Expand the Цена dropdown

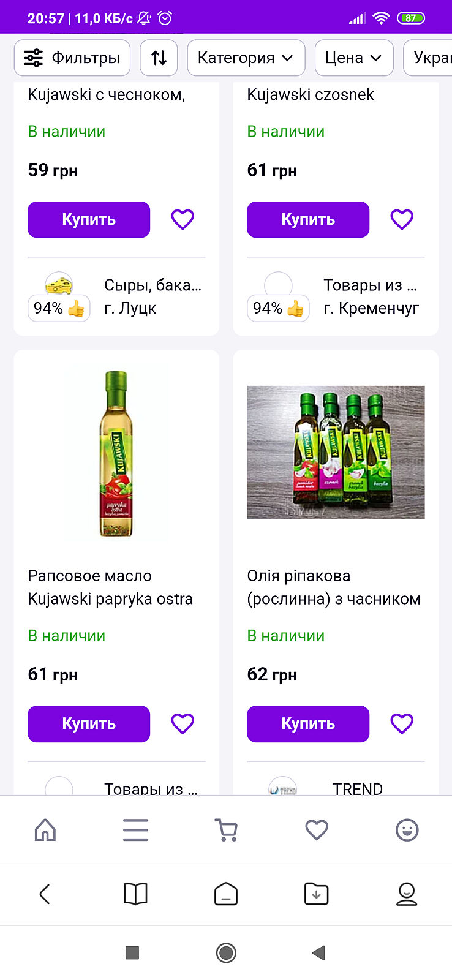click(x=353, y=58)
